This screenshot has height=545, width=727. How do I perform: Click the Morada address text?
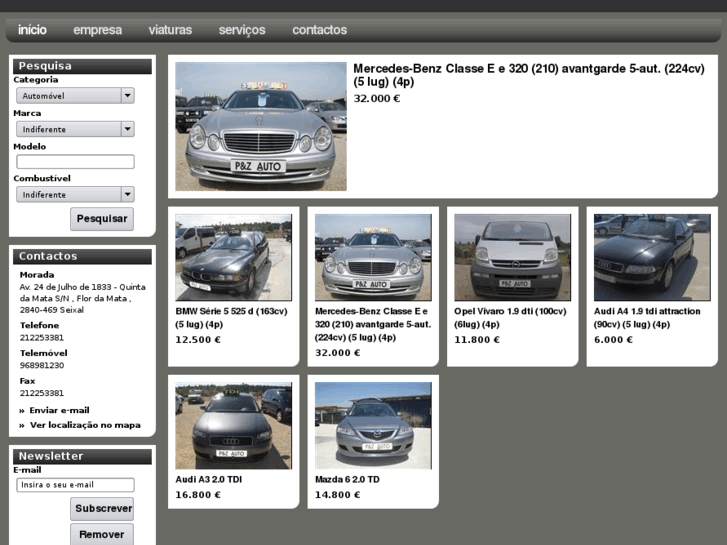pos(83,299)
